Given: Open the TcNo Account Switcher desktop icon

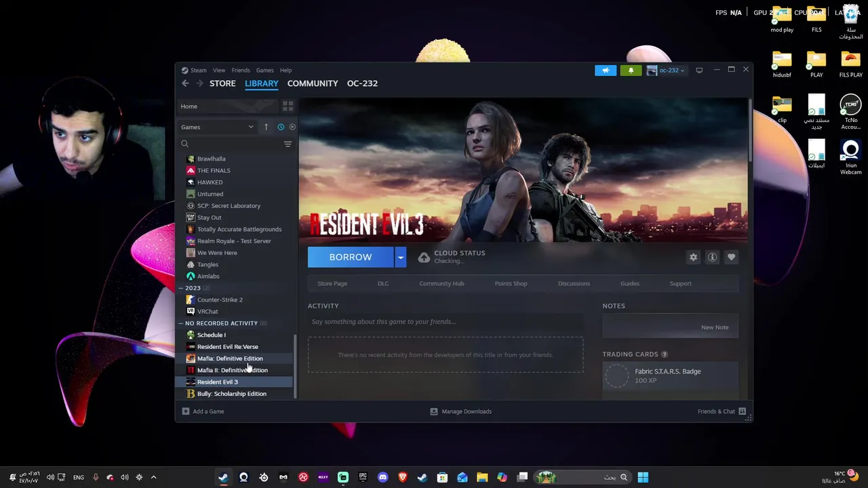Looking at the screenshot, I should click(x=850, y=113).
